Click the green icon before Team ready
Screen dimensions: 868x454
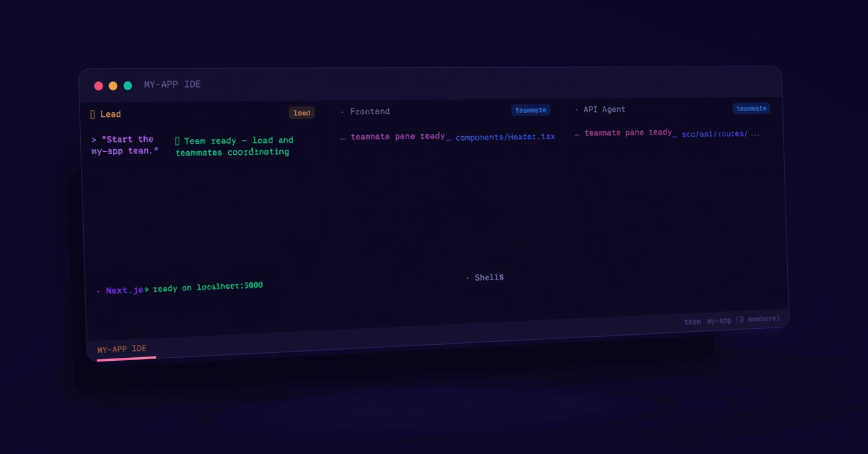178,141
